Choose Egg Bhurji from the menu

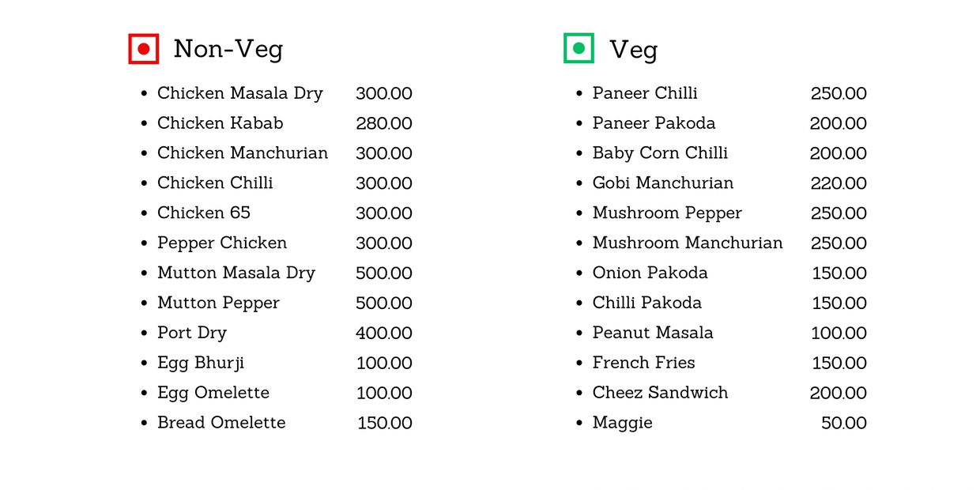point(200,364)
